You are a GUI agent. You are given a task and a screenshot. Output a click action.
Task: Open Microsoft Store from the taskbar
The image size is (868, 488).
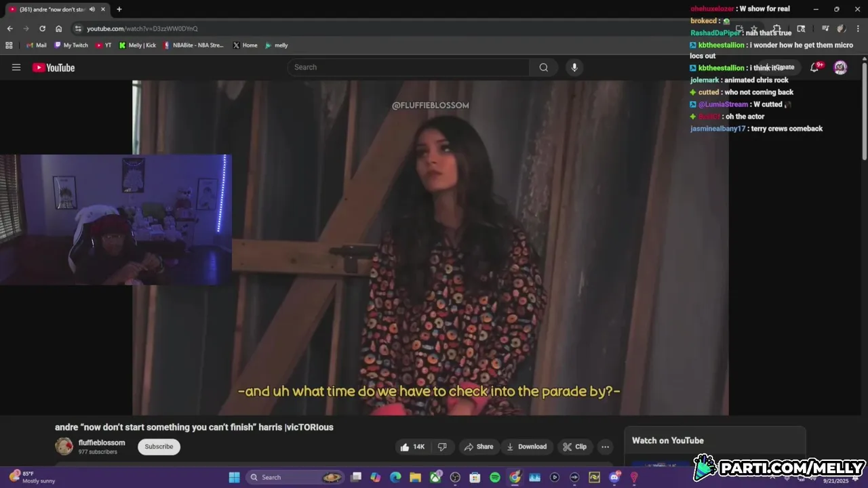pos(475,477)
